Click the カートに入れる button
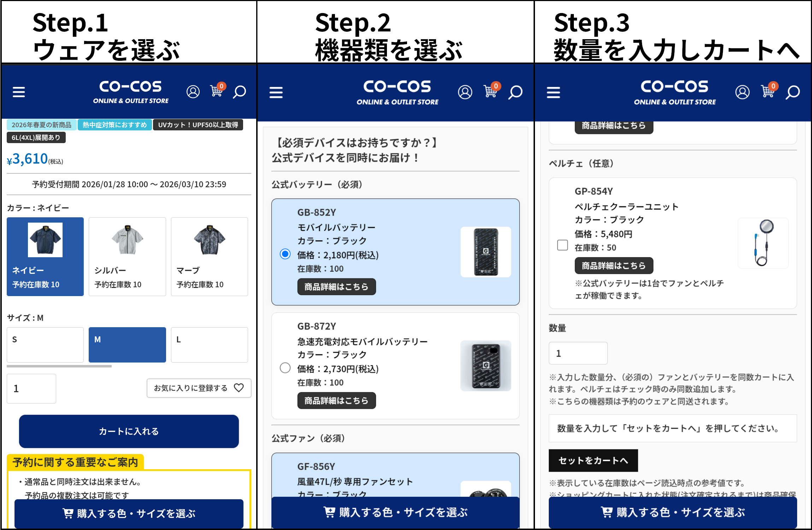 [129, 431]
